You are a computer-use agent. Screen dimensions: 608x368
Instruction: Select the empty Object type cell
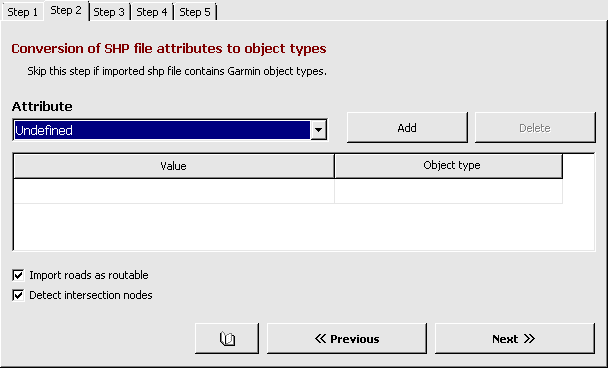(x=449, y=191)
